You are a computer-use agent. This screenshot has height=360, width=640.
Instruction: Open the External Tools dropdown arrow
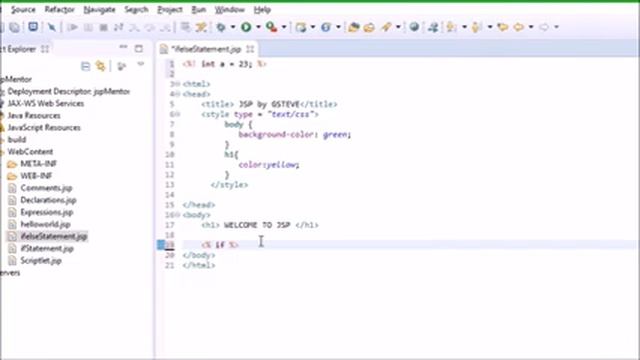pyautogui.click(x=284, y=27)
